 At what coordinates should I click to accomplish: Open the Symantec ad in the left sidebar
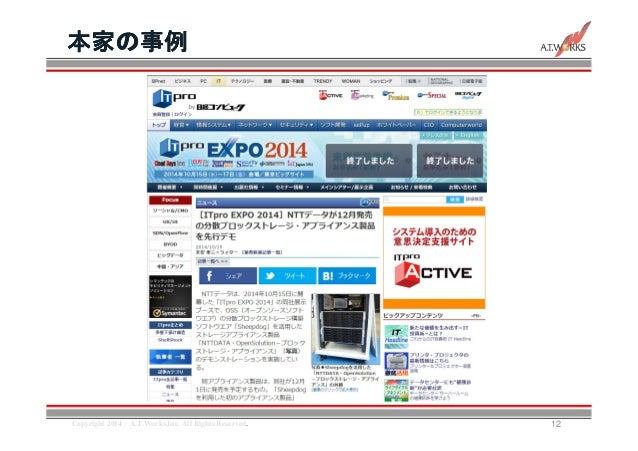[170, 297]
